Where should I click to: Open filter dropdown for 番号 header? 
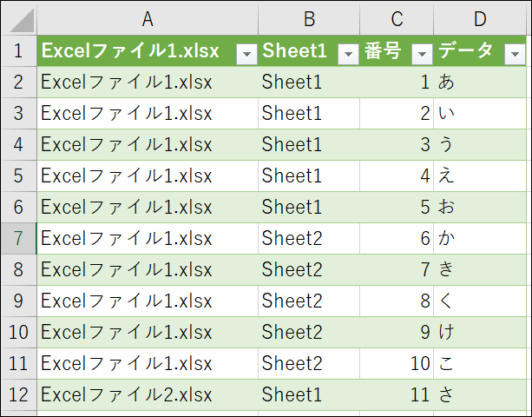click(x=422, y=54)
